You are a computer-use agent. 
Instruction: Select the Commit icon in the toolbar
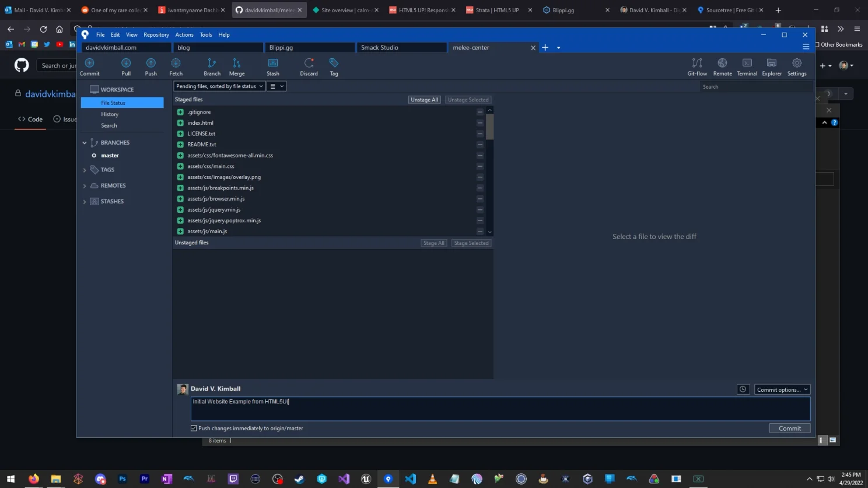click(x=89, y=66)
